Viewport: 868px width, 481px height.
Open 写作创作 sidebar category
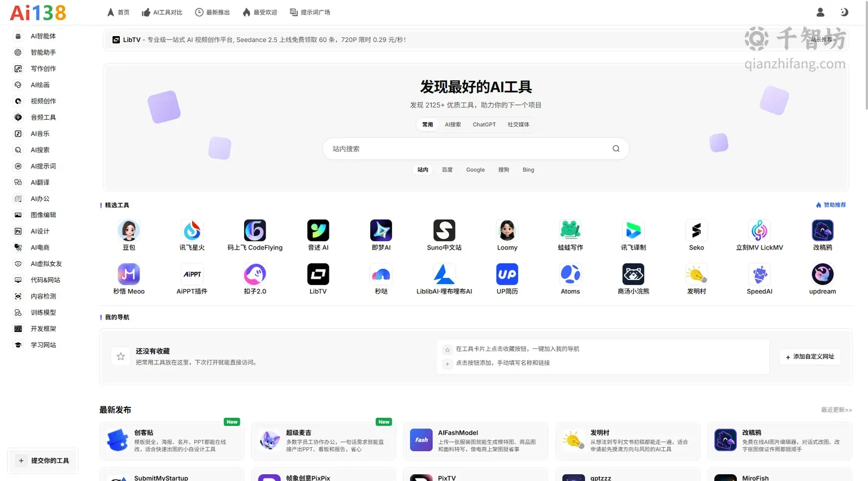[x=44, y=68]
